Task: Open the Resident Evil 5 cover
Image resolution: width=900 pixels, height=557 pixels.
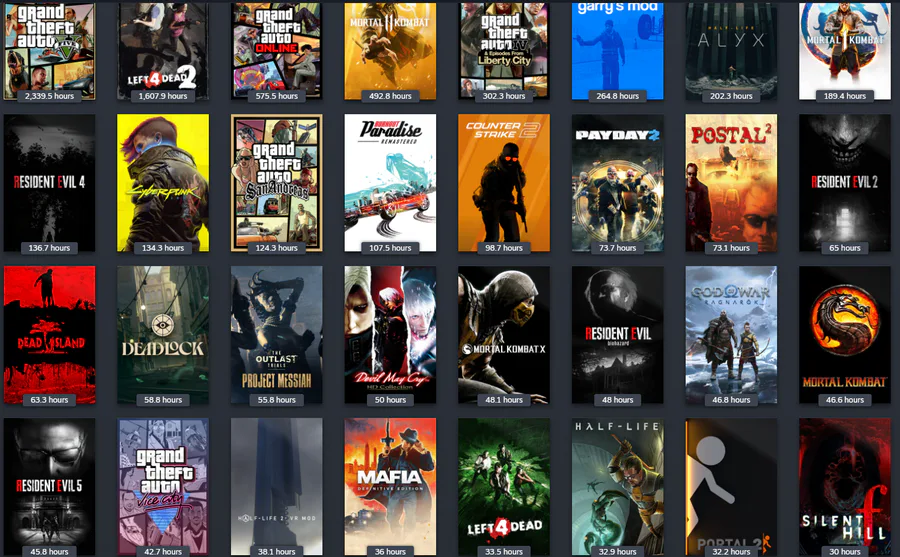Action: point(49,487)
